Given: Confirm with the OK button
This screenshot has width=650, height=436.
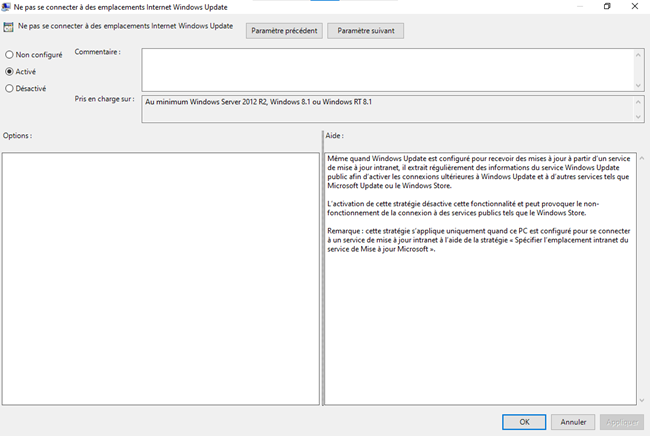Looking at the screenshot, I should point(524,422).
